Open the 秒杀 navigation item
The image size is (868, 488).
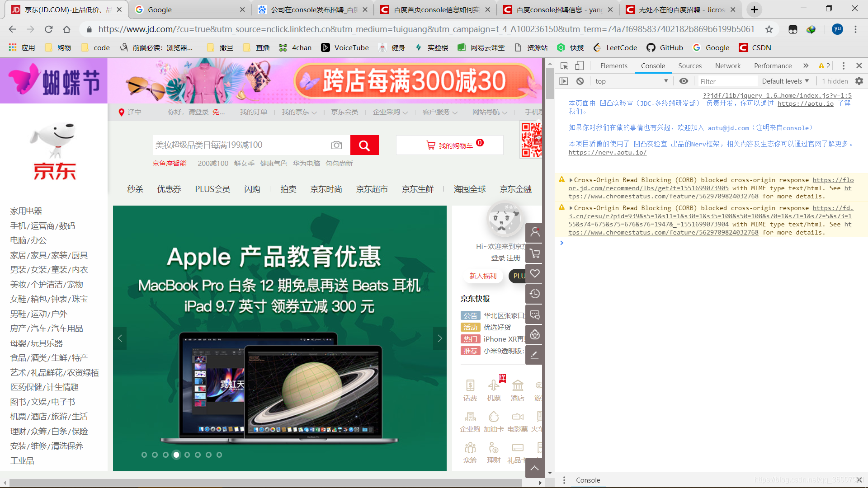135,189
